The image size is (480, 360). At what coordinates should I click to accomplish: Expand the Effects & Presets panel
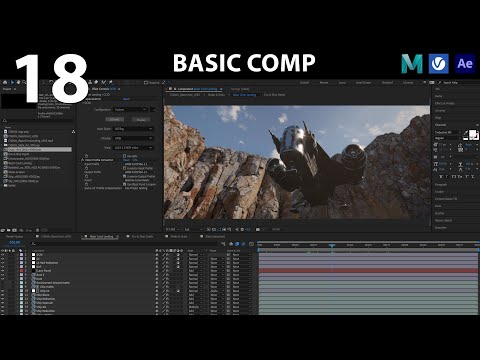click(x=445, y=103)
